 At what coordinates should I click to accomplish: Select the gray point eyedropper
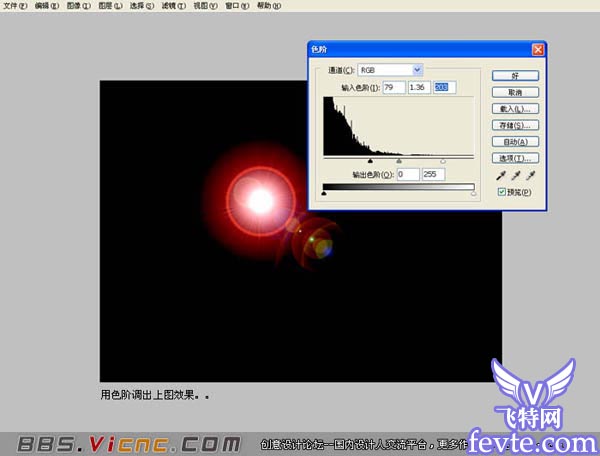514,176
